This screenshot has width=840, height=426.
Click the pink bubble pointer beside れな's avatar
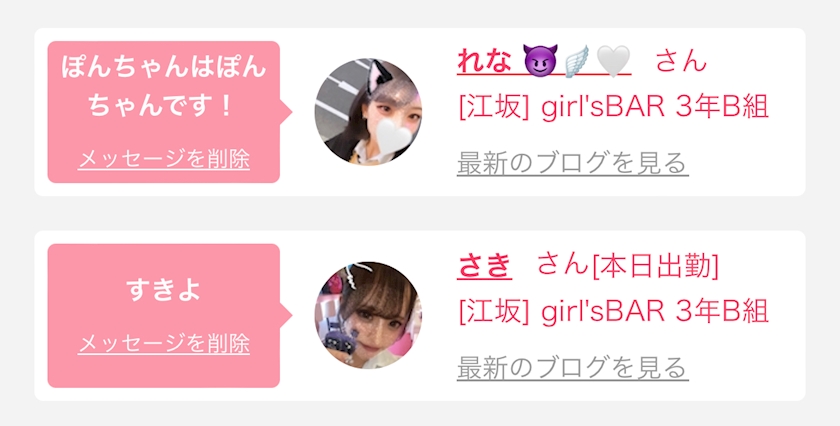[x=286, y=112]
